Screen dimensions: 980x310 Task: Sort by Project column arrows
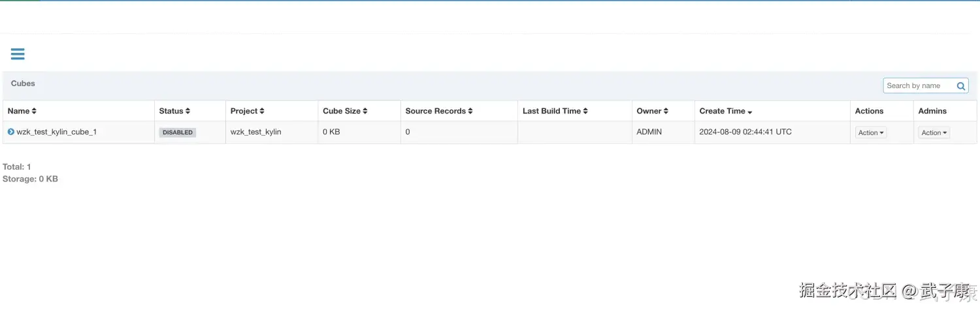coord(262,112)
